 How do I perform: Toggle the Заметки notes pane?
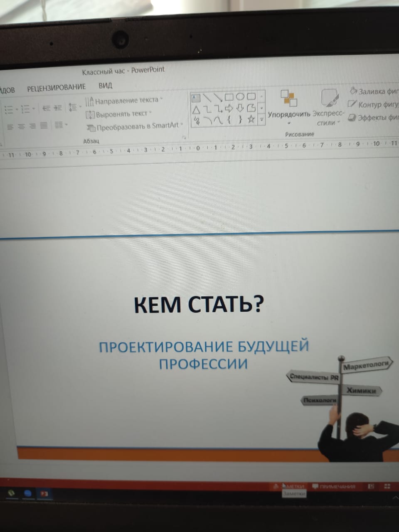[293, 486]
